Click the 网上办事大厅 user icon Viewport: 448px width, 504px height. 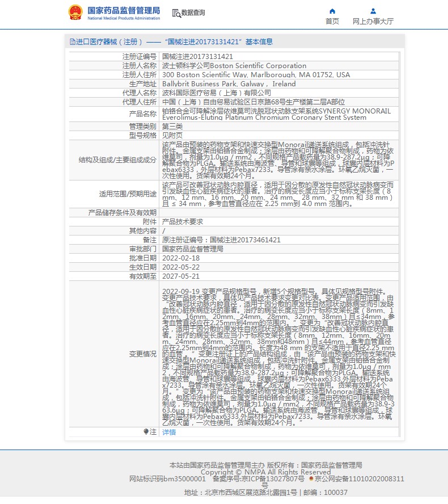click(373, 11)
